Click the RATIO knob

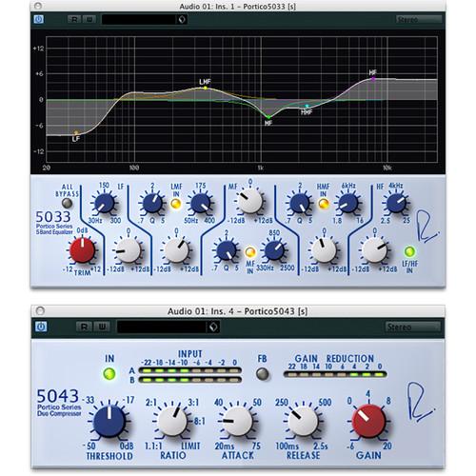(x=172, y=421)
